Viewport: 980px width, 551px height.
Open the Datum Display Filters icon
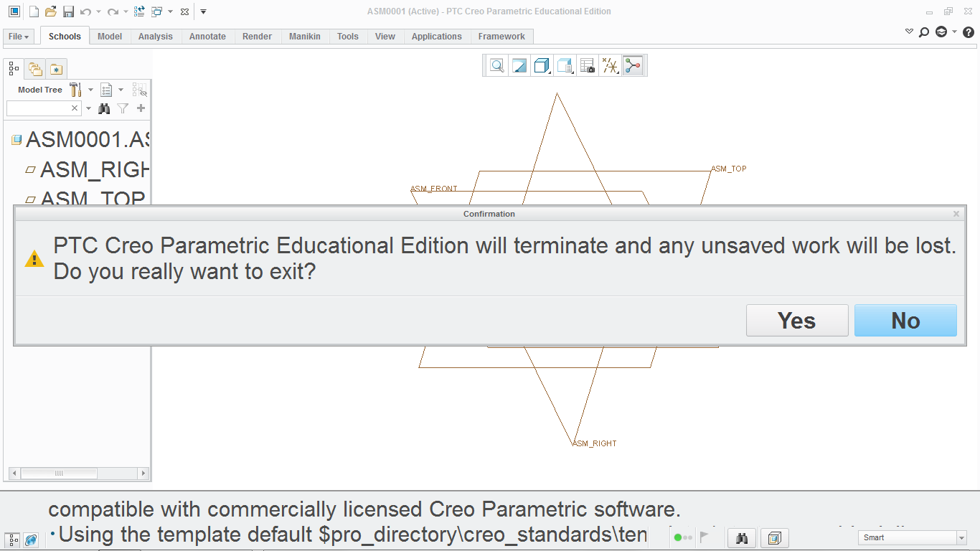click(x=610, y=65)
